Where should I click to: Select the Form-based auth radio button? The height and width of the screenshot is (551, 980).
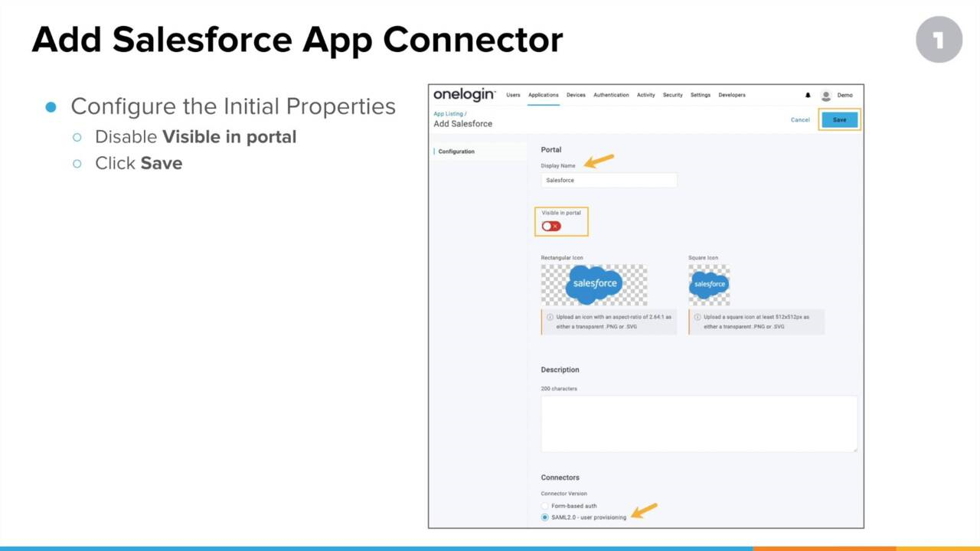coord(544,506)
